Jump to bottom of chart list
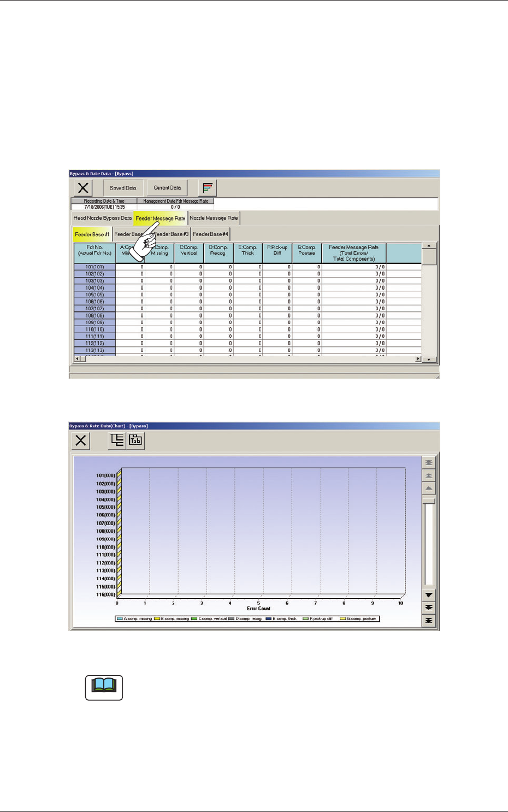Viewport: 508px width, 812px height. pos(429,621)
